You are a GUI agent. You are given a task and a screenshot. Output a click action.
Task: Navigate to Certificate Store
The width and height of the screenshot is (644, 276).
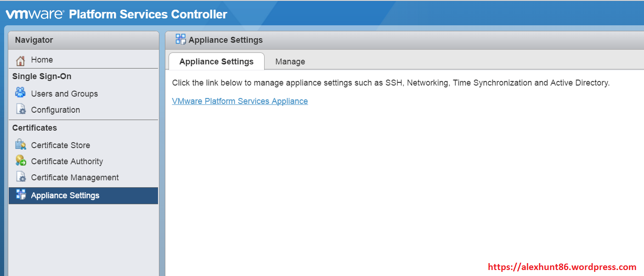(x=60, y=145)
